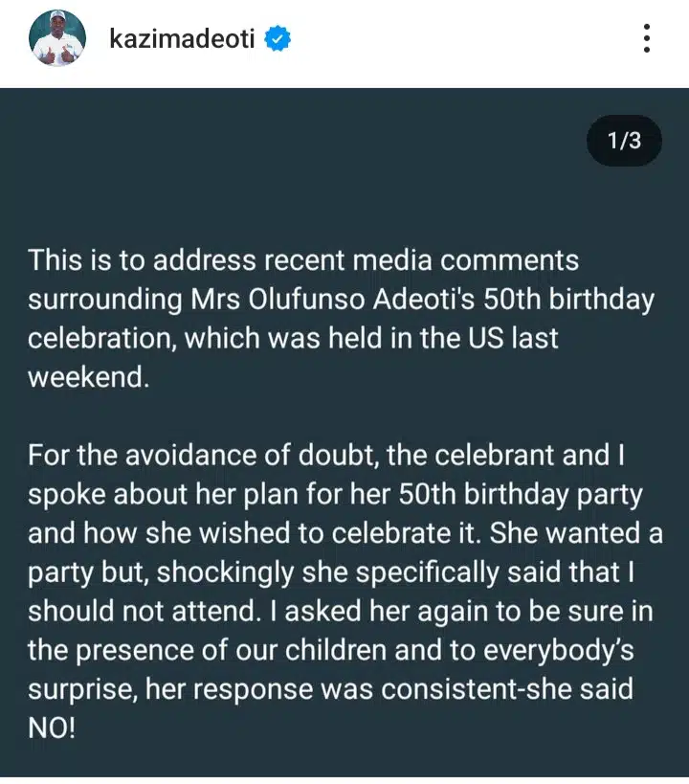Click the 1/3 slide counter badge

(x=624, y=142)
